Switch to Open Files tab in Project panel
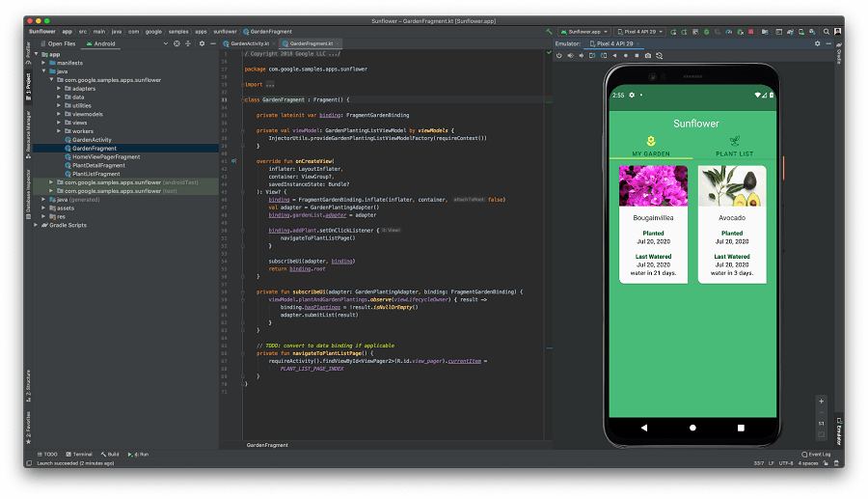Image resolution: width=868 pixels, height=499 pixels. pos(58,43)
